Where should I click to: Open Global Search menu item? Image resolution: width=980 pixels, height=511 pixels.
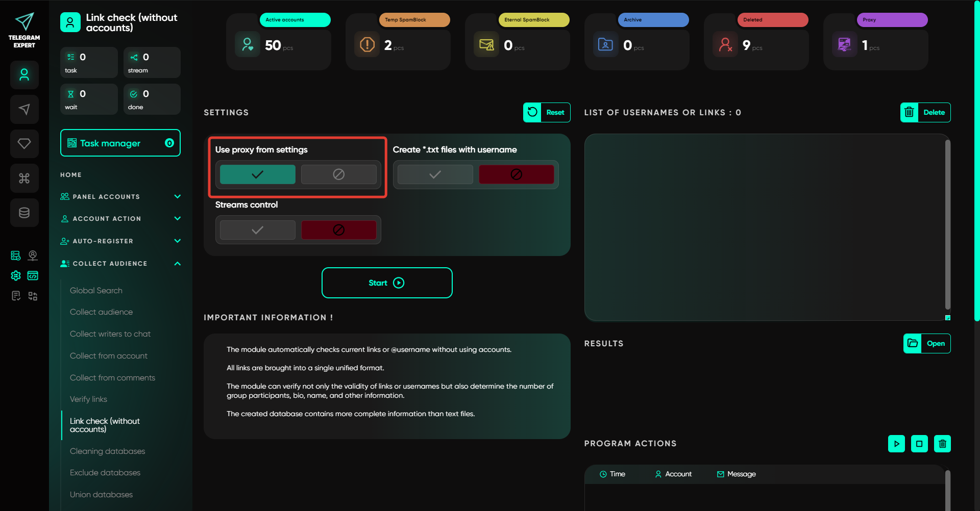click(96, 291)
